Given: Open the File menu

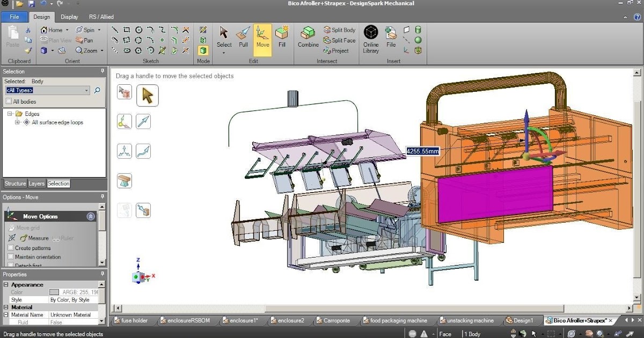Looking at the screenshot, I should click(14, 17).
